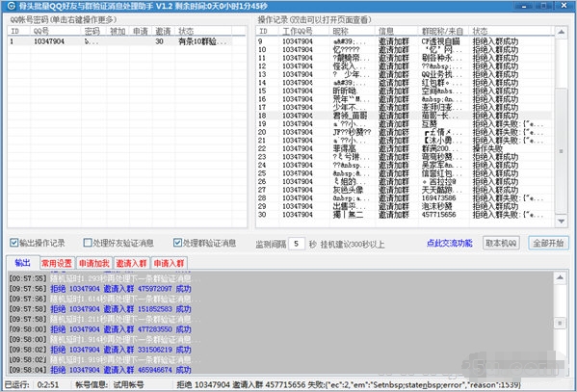577x392 pixels.
Task: Click the 工作QQ号 column header
Action: coord(304,31)
